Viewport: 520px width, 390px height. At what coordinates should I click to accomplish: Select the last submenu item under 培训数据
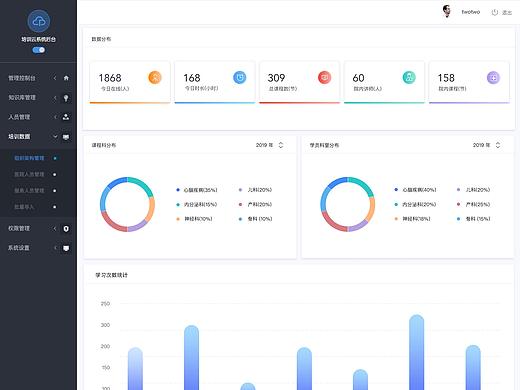pos(24,207)
